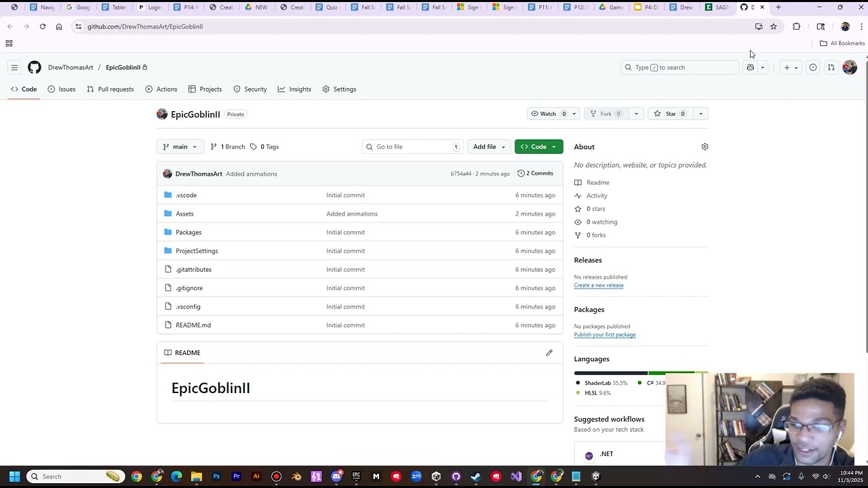The height and width of the screenshot is (488, 868).
Task: View the 2 Commits history
Action: coord(535,174)
